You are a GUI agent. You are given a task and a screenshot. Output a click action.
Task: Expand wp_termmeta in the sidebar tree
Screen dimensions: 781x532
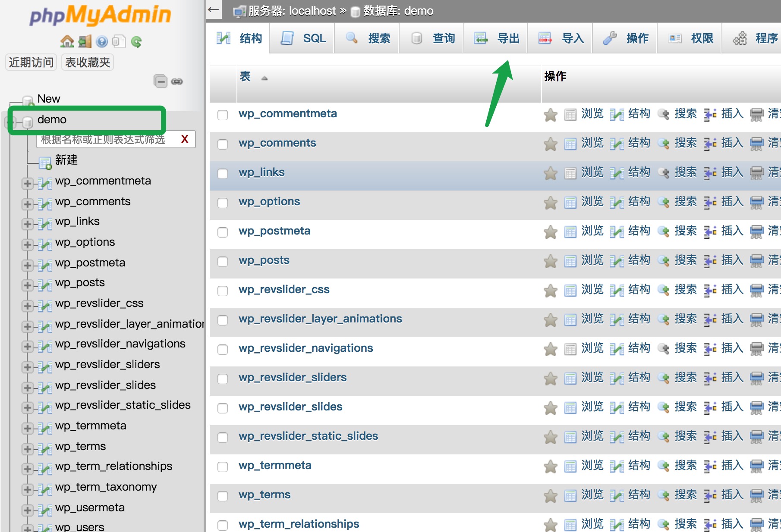27,429
